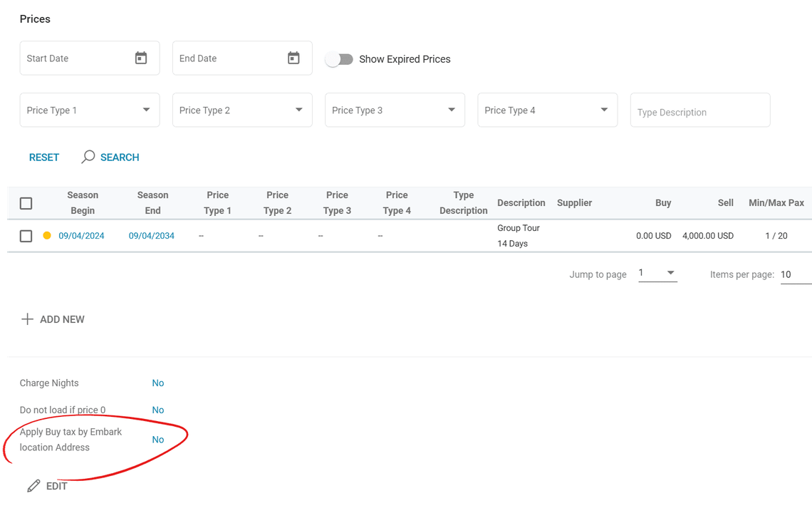This screenshot has width=812, height=518.
Task: Click the Prices section heading
Action: coord(35,19)
